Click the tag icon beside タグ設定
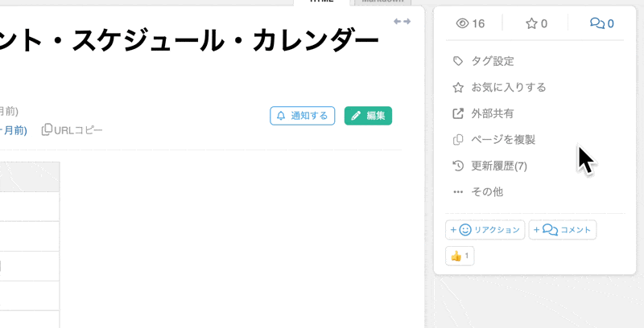Viewport: 644px width, 328px height. 458,61
